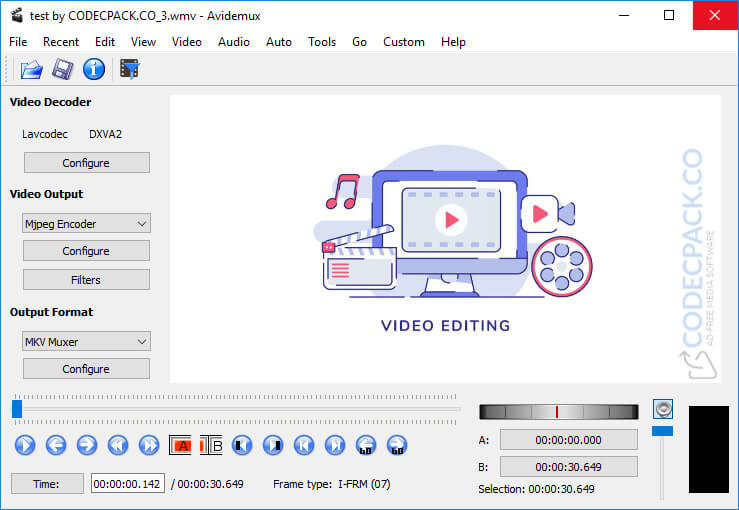Open the Video menu
The image size is (739, 510).
pos(187,42)
